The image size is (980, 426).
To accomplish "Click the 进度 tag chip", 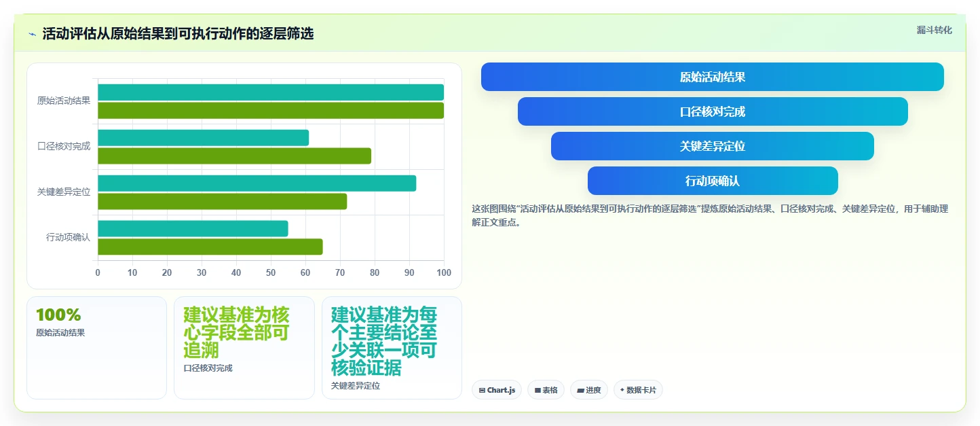I will tap(589, 390).
